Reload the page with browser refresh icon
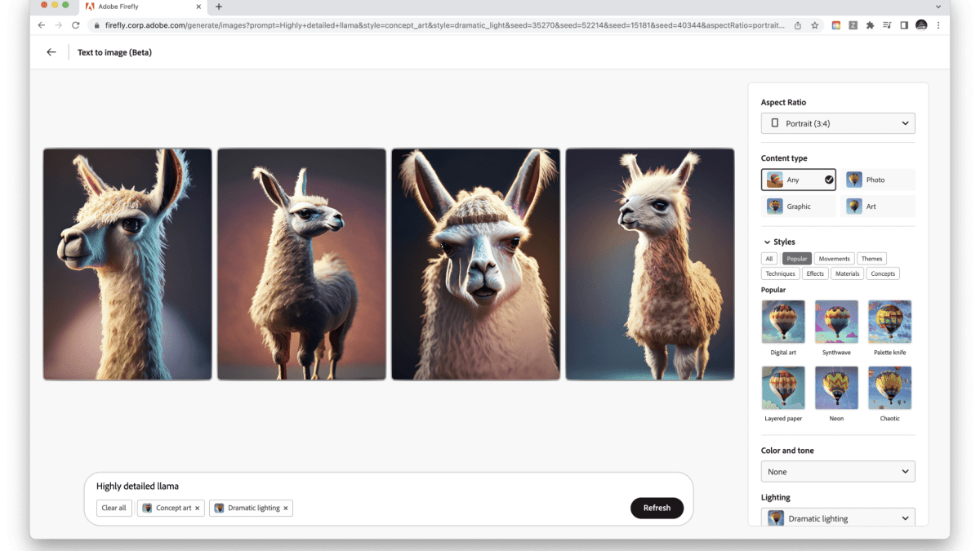This screenshot has width=980, height=551. coord(76,25)
